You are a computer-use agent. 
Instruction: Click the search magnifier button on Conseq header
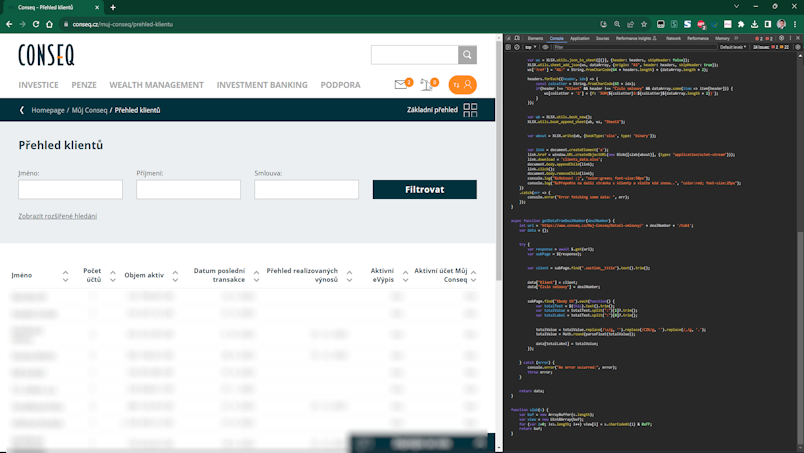[467, 55]
